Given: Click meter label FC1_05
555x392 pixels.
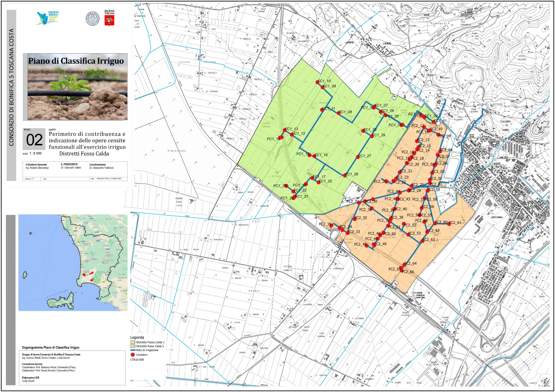Looking at the screenshot, I should [395, 125].
